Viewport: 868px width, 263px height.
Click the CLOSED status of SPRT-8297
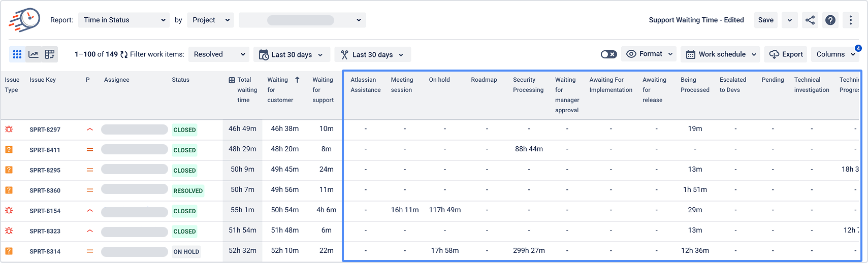coord(184,130)
